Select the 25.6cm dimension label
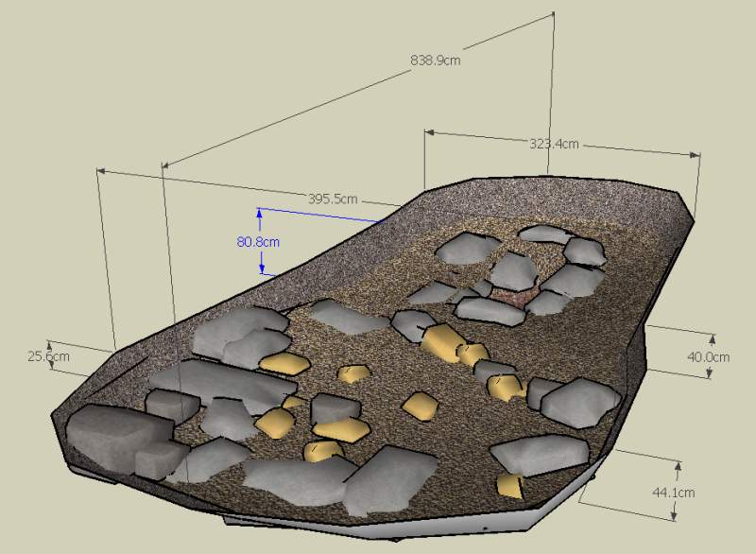This screenshot has width=756, height=554. (x=48, y=356)
